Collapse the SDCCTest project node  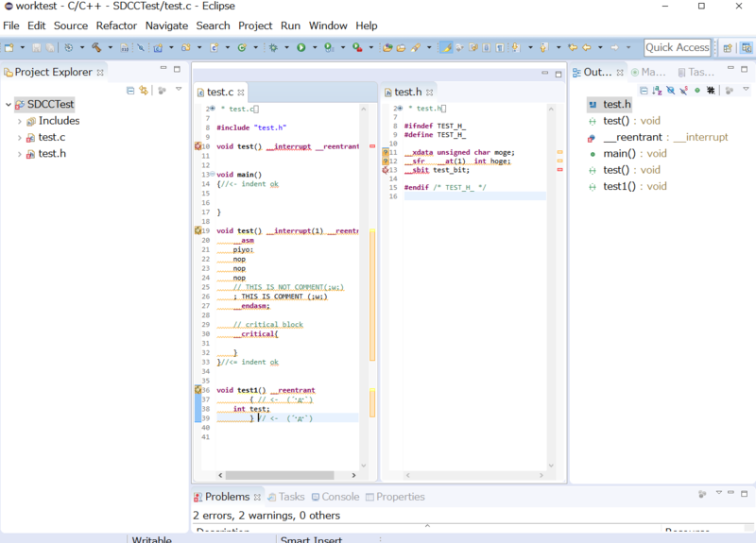point(9,104)
